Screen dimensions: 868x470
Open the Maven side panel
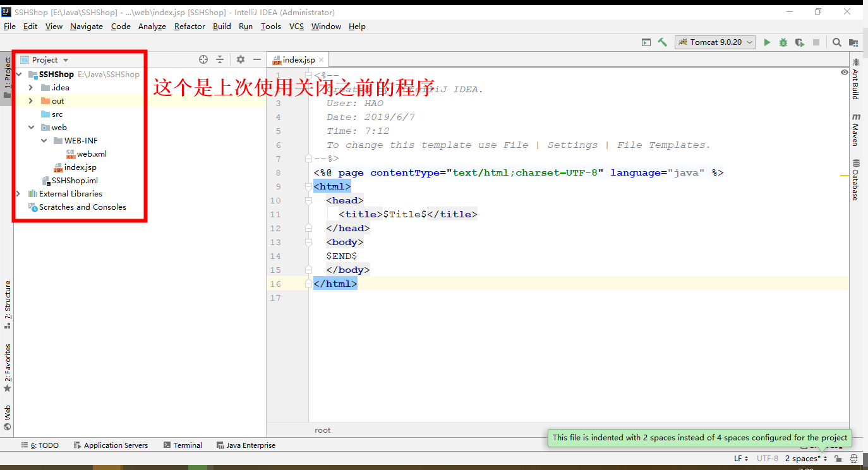(856, 130)
